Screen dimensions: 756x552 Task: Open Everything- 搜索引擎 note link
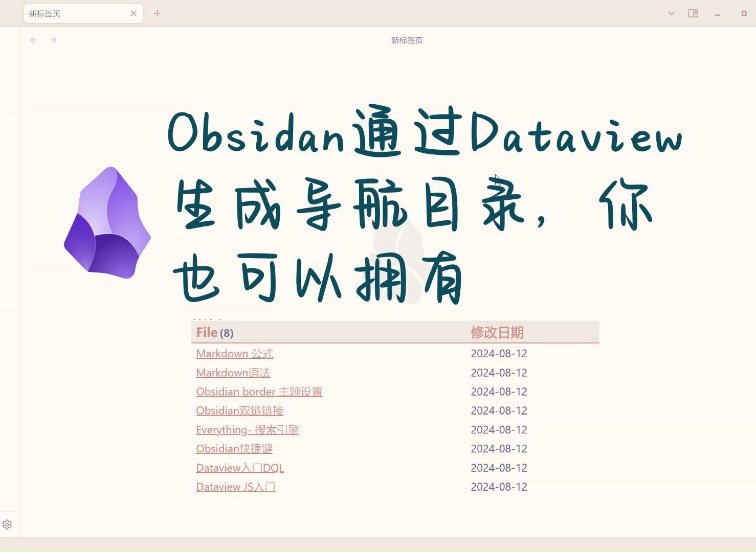click(248, 430)
